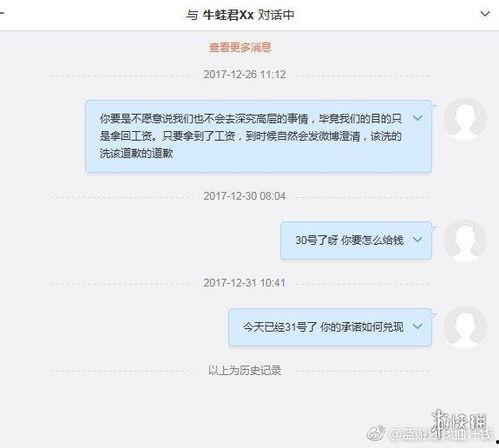
Task: Select the bubble 今天已经31号了 你的承诺如何兑现
Action: pos(330,327)
